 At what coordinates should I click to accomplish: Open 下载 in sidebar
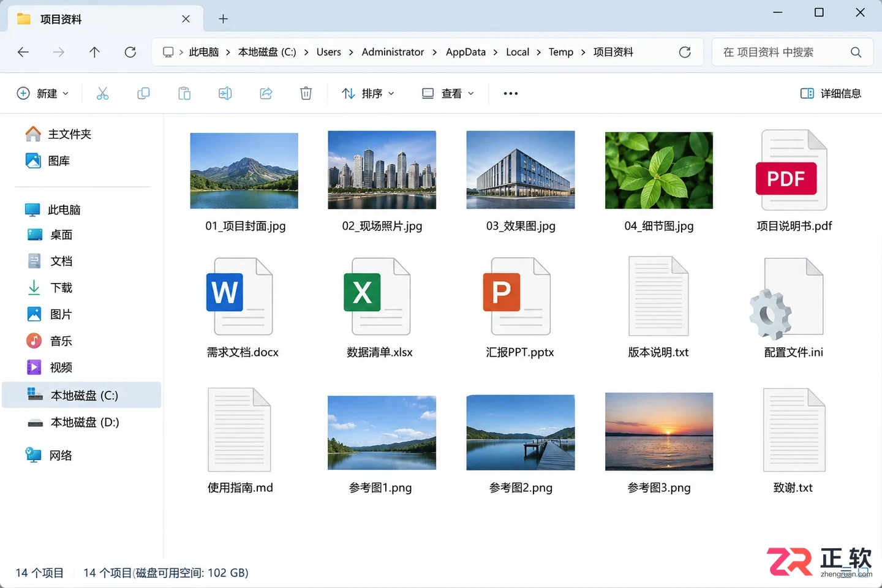click(50, 288)
